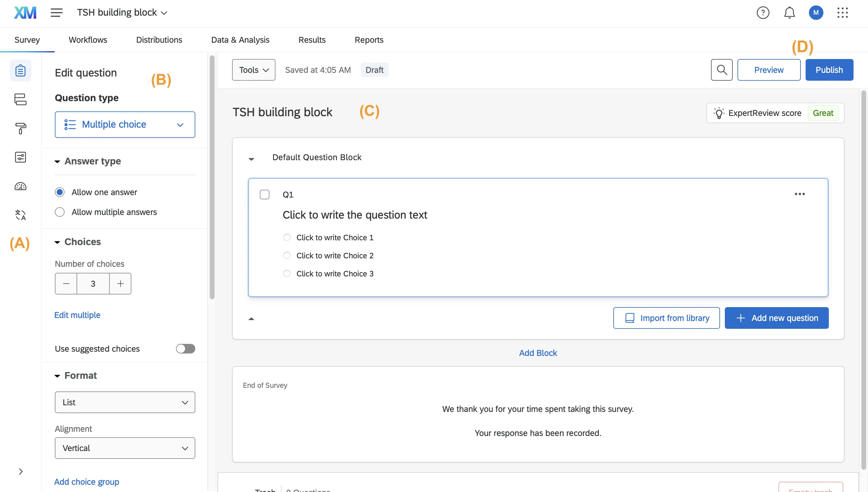Image resolution: width=868 pixels, height=492 pixels.
Task: Open Survey options sliders icon
Action: [20, 157]
